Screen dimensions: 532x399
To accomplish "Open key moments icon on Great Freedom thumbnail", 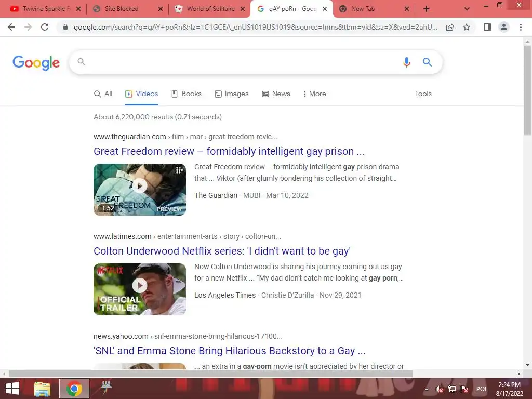I will click(x=179, y=170).
